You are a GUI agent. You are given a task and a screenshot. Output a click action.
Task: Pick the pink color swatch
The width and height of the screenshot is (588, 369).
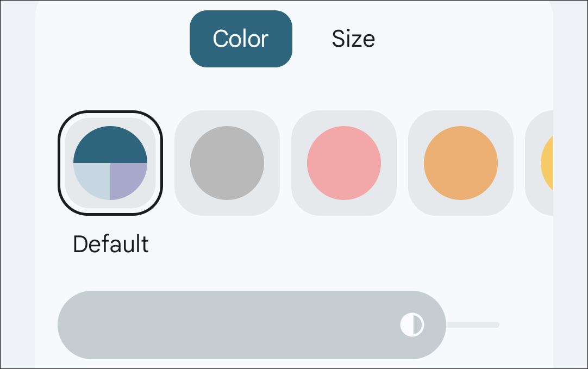point(344,163)
